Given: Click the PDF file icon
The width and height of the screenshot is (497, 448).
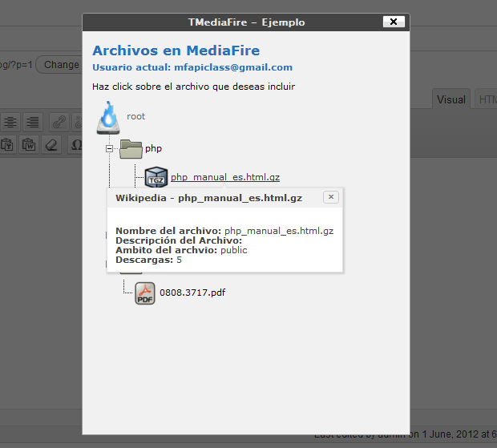Looking at the screenshot, I should pyautogui.click(x=145, y=293).
